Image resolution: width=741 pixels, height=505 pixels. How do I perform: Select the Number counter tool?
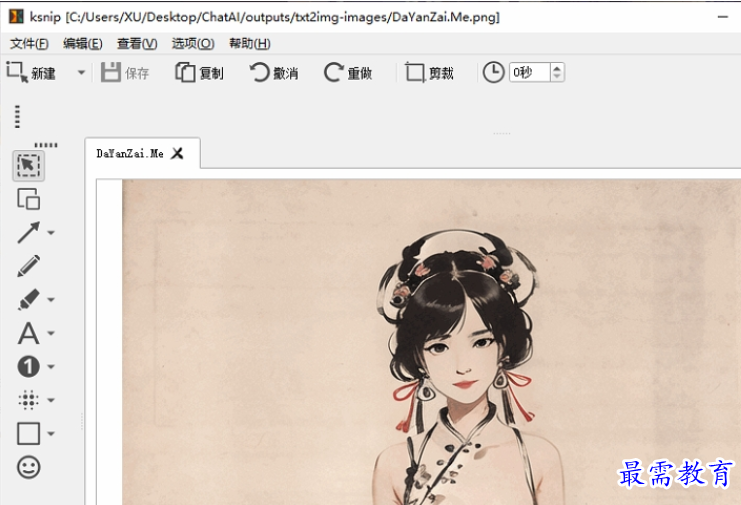28,367
